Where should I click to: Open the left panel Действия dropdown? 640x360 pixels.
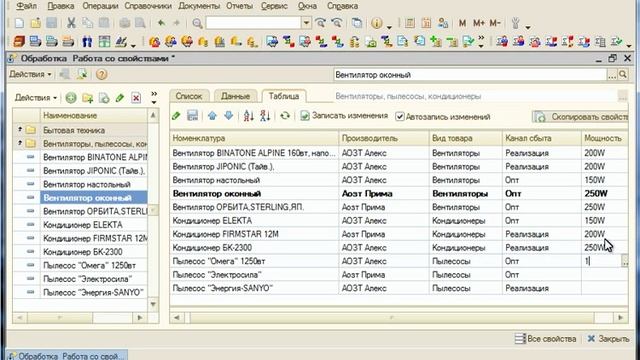tap(36, 98)
